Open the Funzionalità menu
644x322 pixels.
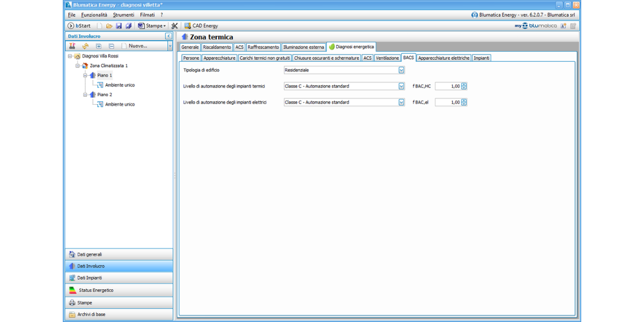point(94,15)
